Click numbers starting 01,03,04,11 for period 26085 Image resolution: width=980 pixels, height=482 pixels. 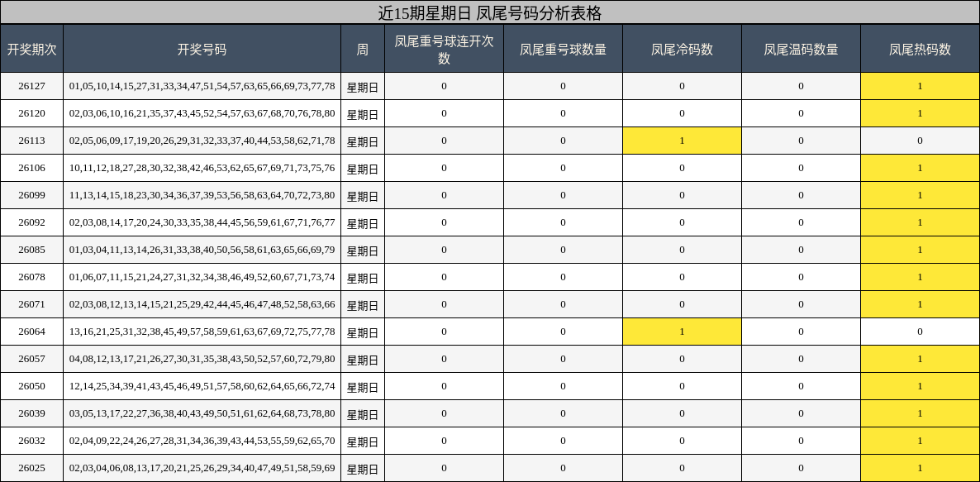(x=202, y=250)
